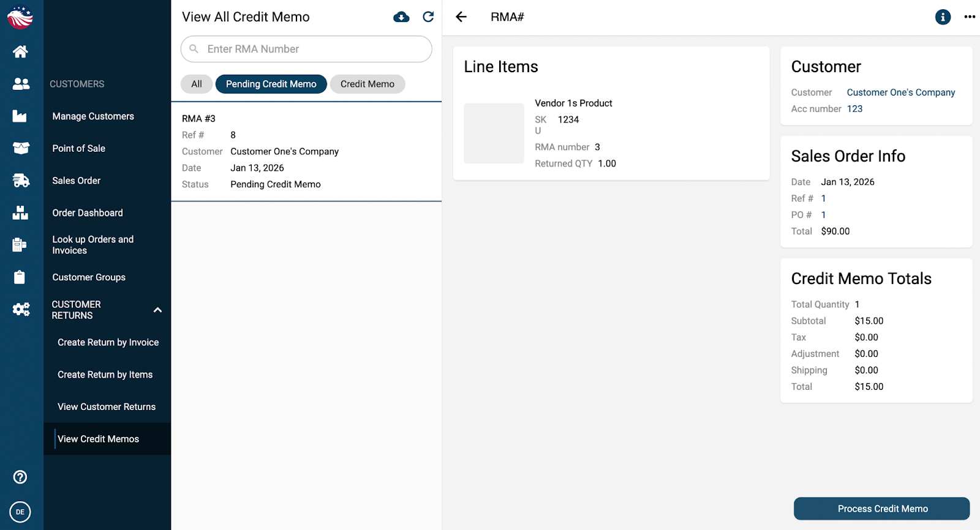Open Point of Sale
Screen dimensions: 980x530
[x=79, y=148]
